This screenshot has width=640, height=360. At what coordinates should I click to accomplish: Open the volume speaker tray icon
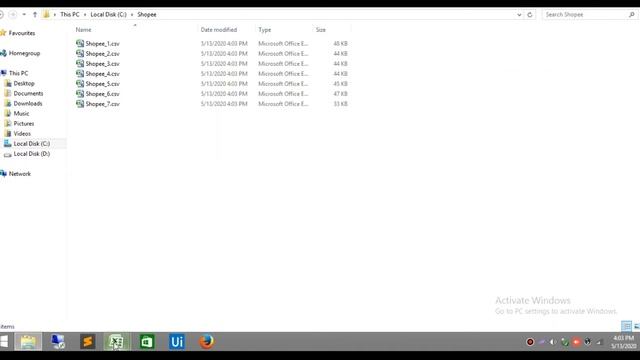[553, 342]
